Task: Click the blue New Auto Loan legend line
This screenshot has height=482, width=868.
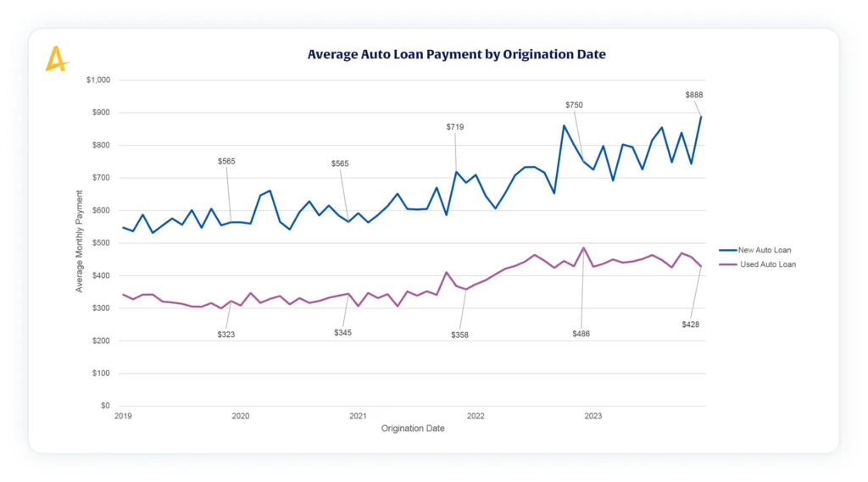Action: point(727,250)
